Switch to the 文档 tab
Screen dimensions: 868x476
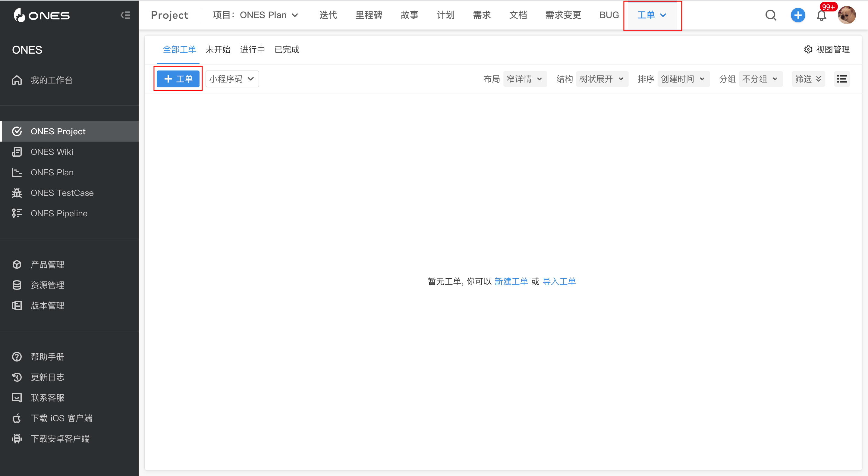tap(518, 15)
